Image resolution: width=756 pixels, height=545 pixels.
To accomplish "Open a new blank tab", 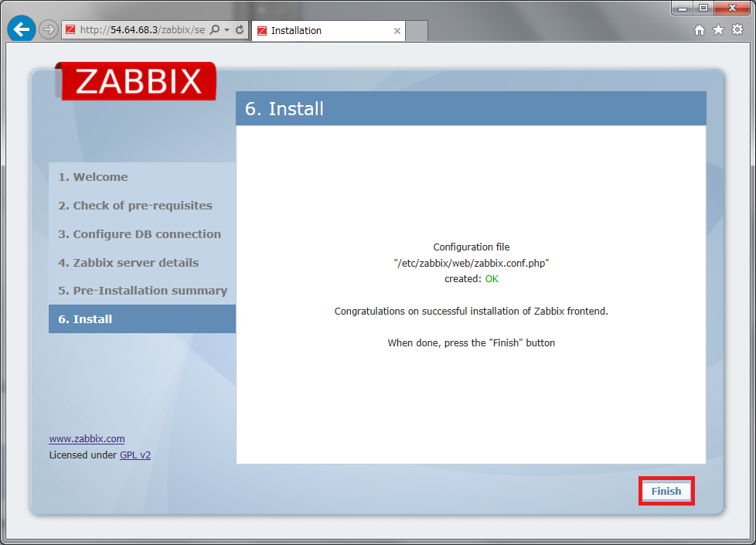I will click(417, 31).
